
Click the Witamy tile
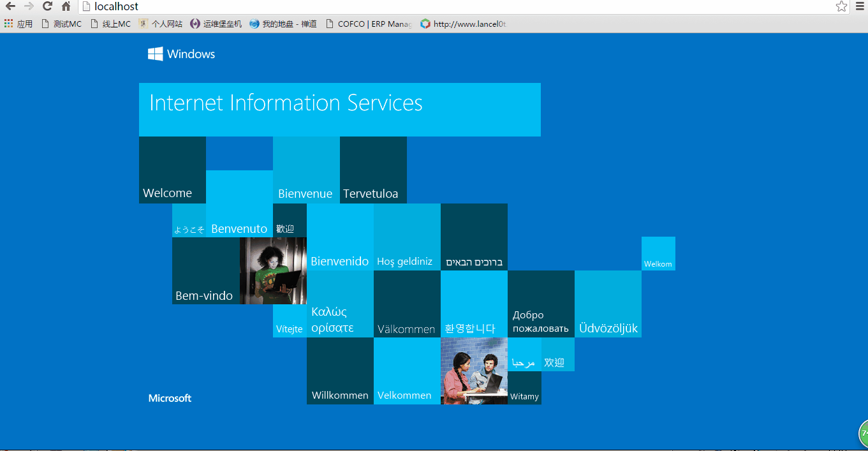coord(524,388)
